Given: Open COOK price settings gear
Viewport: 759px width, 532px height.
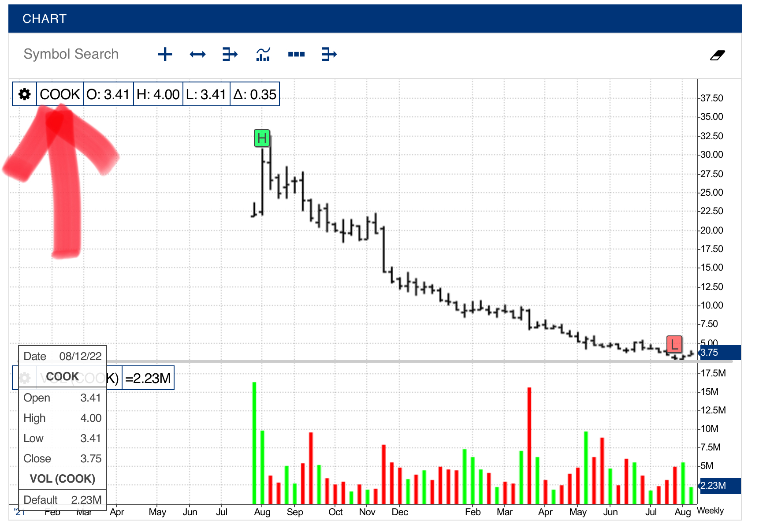Looking at the screenshot, I should point(25,94).
